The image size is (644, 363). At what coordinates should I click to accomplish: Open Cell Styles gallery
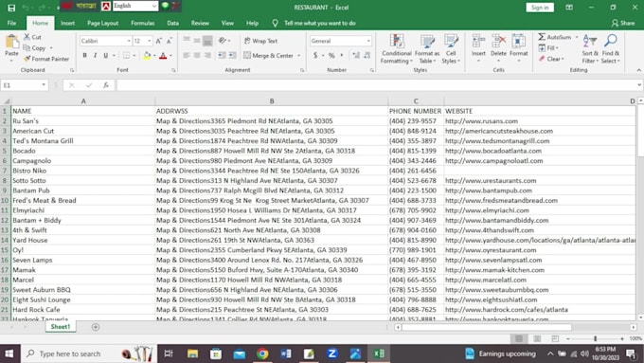(451, 49)
